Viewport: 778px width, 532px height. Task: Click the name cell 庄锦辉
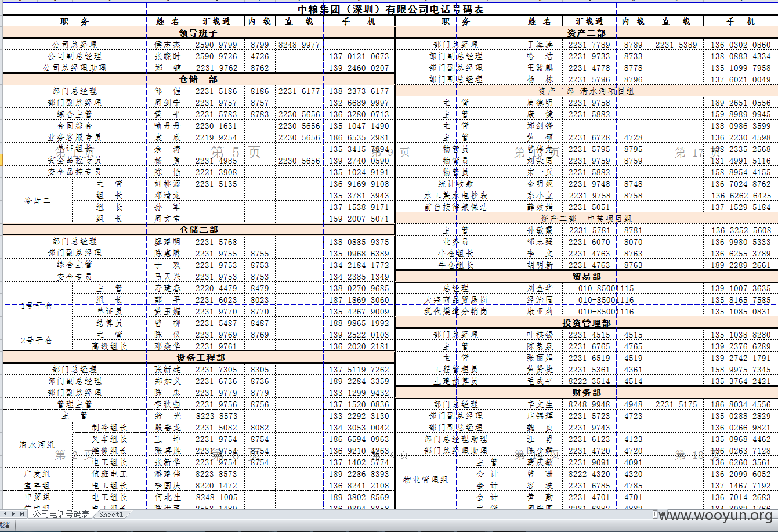tap(540, 416)
